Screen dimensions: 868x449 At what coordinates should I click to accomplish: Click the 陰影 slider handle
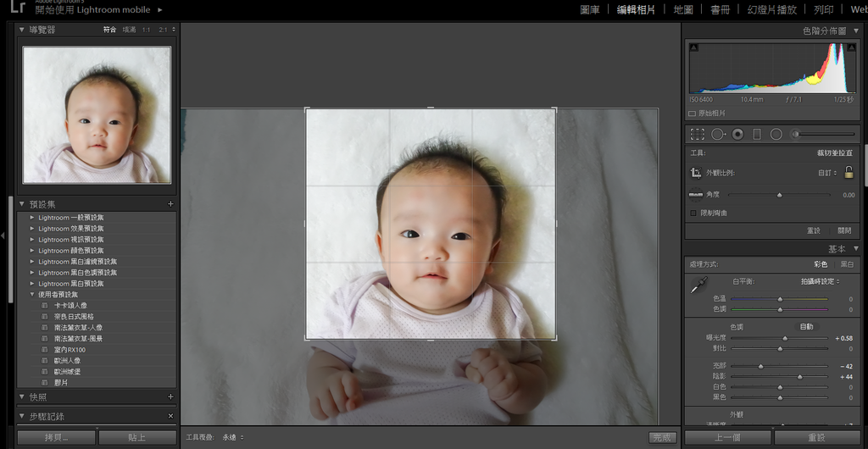point(799,377)
